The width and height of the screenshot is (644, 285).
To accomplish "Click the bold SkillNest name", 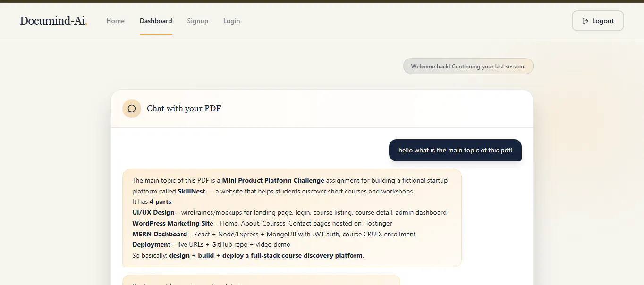I will pyautogui.click(x=191, y=191).
